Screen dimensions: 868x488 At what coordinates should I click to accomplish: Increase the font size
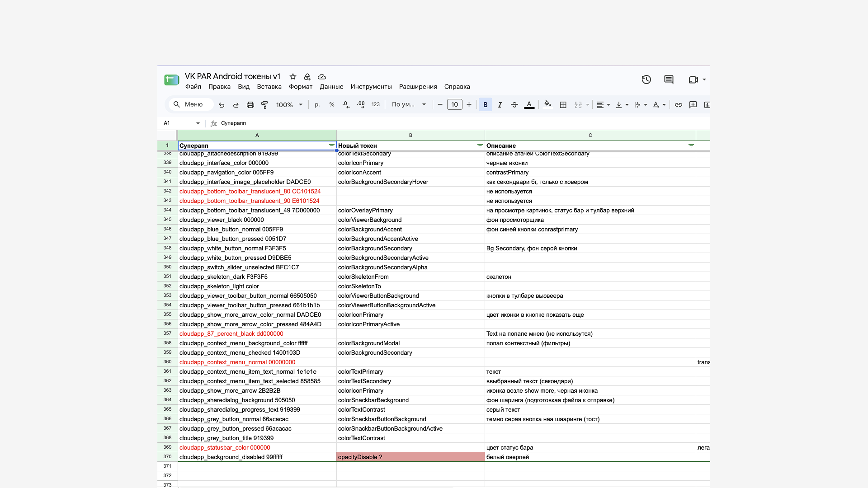(x=469, y=105)
